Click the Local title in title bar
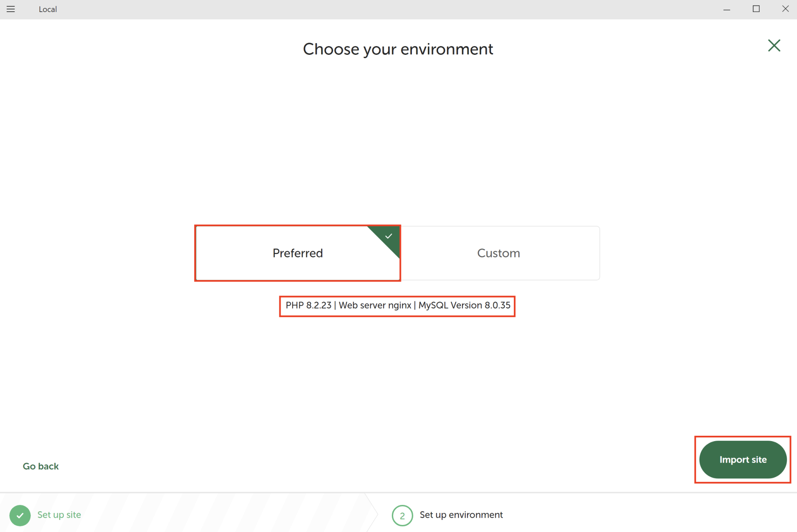Image resolution: width=797 pixels, height=532 pixels. pyautogui.click(x=48, y=9)
